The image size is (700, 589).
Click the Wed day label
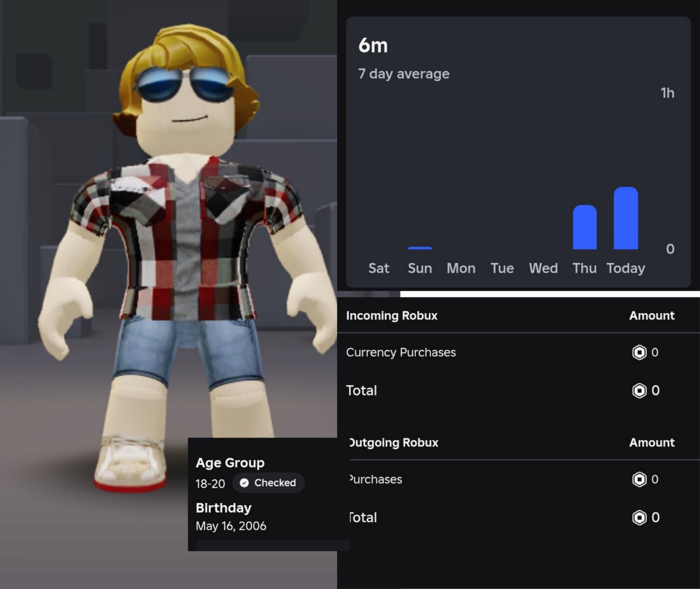coord(543,268)
